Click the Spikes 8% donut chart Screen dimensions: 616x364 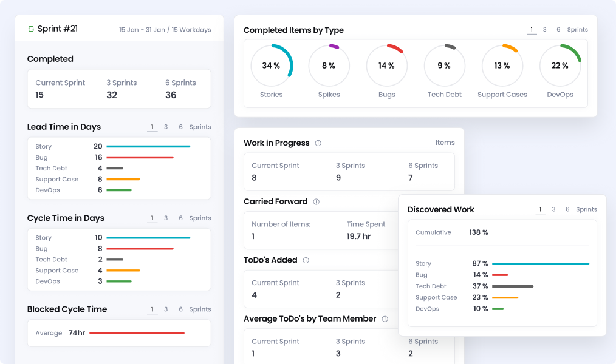(329, 66)
